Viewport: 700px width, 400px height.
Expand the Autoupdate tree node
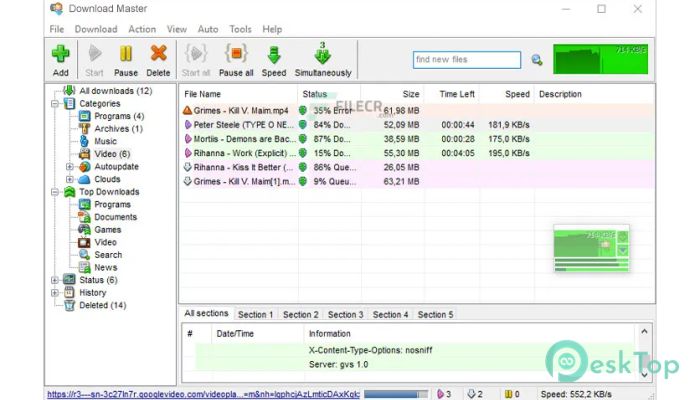tap(70, 167)
